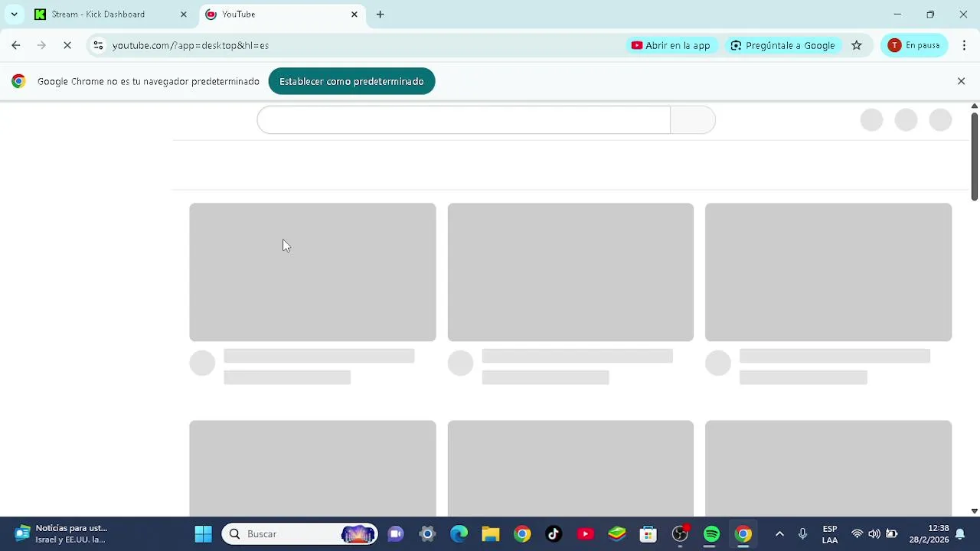Screen dimensions: 980x551
Task: Focus the YouTube search box placeholder
Action: coord(463,119)
